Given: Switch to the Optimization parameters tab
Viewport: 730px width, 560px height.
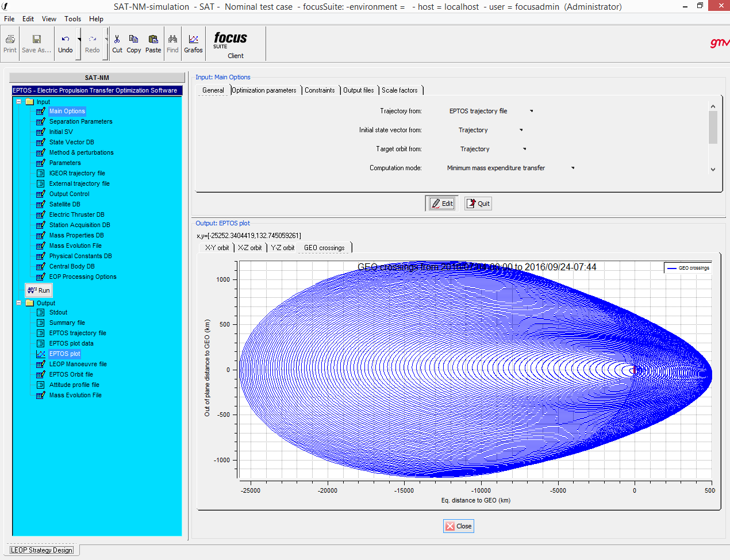Looking at the screenshot, I should point(264,90).
